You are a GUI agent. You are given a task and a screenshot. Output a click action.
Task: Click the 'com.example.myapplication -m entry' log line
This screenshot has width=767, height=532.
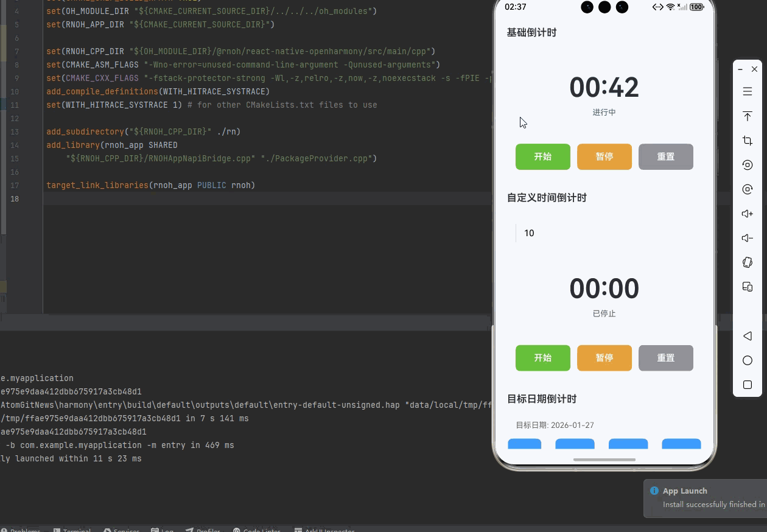pos(117,446)
